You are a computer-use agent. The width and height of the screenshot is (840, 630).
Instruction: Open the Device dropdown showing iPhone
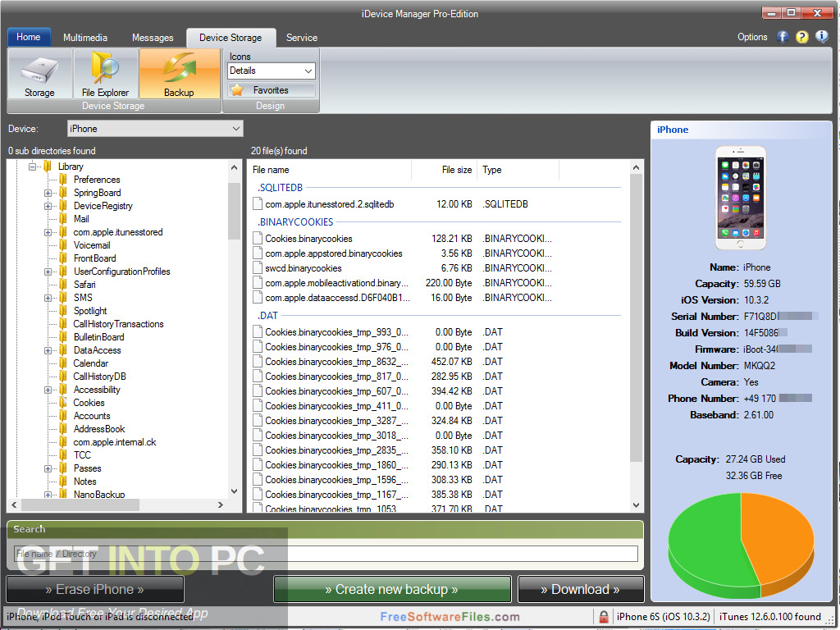[x=155, y=129]
